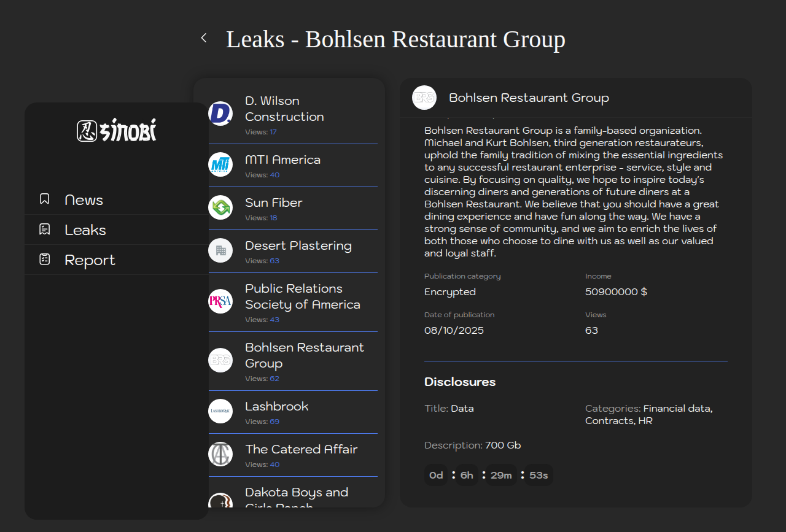Click the Leaks document icon in sidebar
Screen dimensions: 786x532
pos(45,229)
